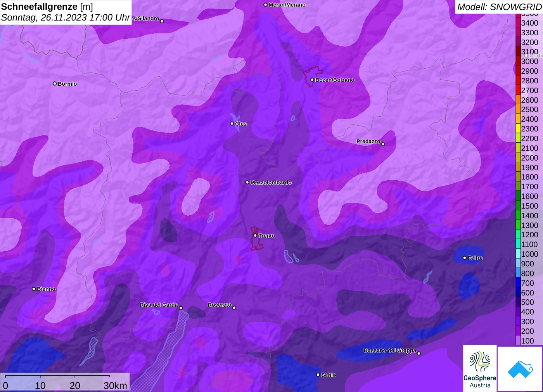
Task: Click the blue house-and-cloud logo
Action: (520, 369)
